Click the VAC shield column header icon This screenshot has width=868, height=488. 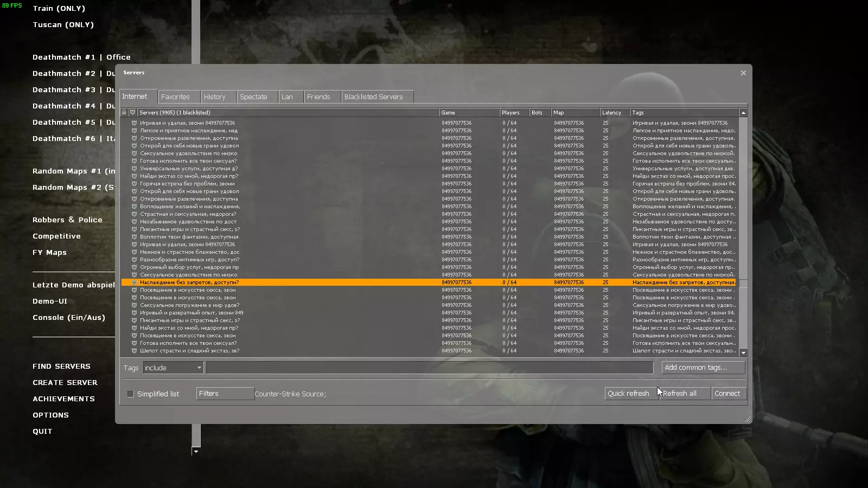click(x=132, y=113)
